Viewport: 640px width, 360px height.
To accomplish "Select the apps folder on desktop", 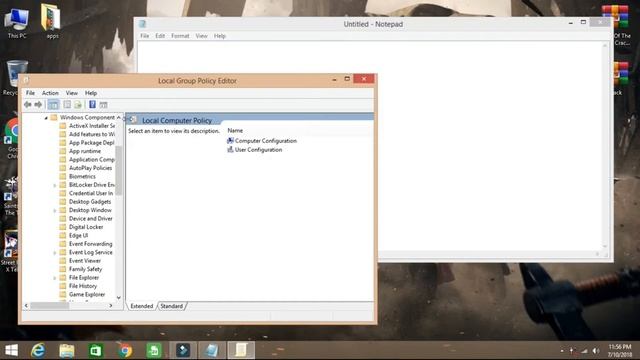I will [x=51, y=22].
